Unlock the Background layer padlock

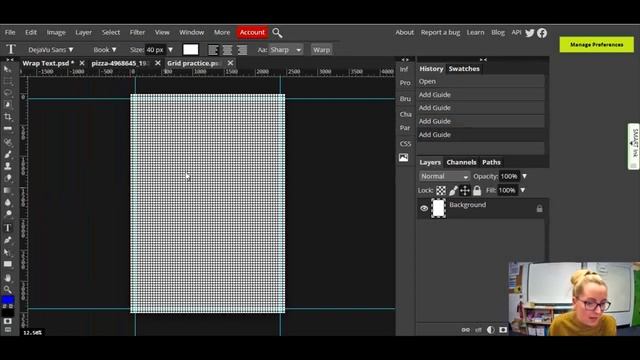pyautogui.click(x=539, y=209)
